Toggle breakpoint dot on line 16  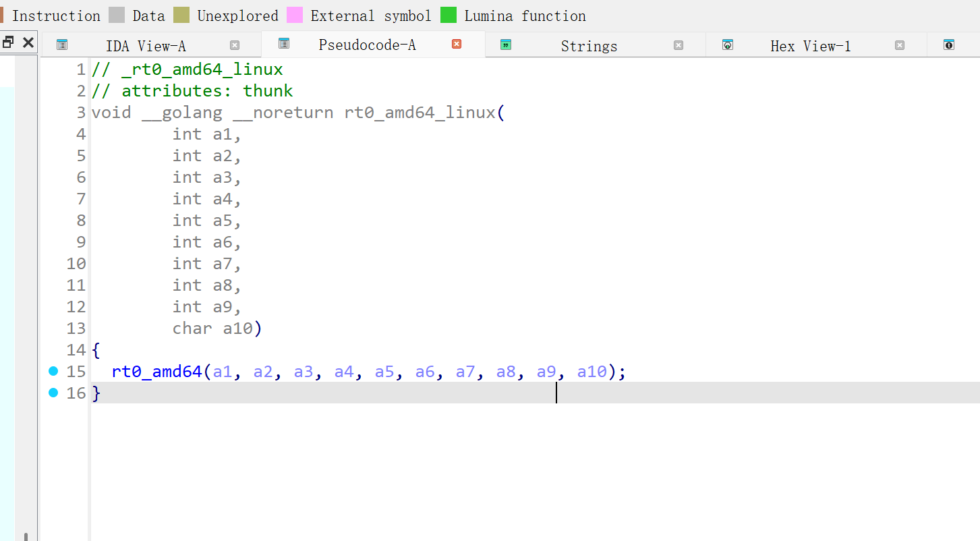(54, 393)
